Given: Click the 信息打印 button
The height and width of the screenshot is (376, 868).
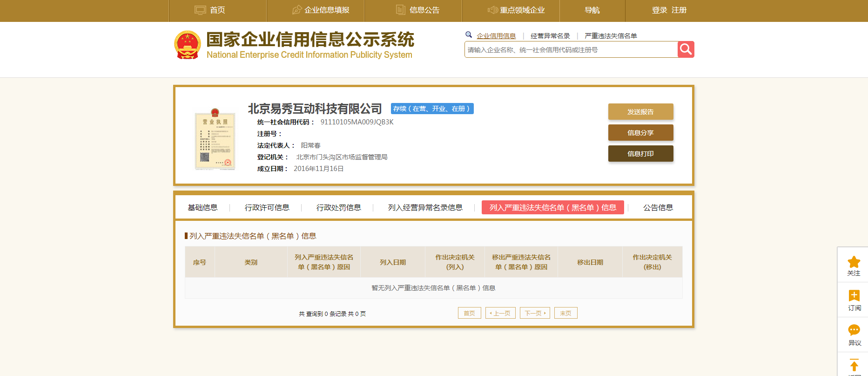Looking at the screenshot, I should (640, 154).
